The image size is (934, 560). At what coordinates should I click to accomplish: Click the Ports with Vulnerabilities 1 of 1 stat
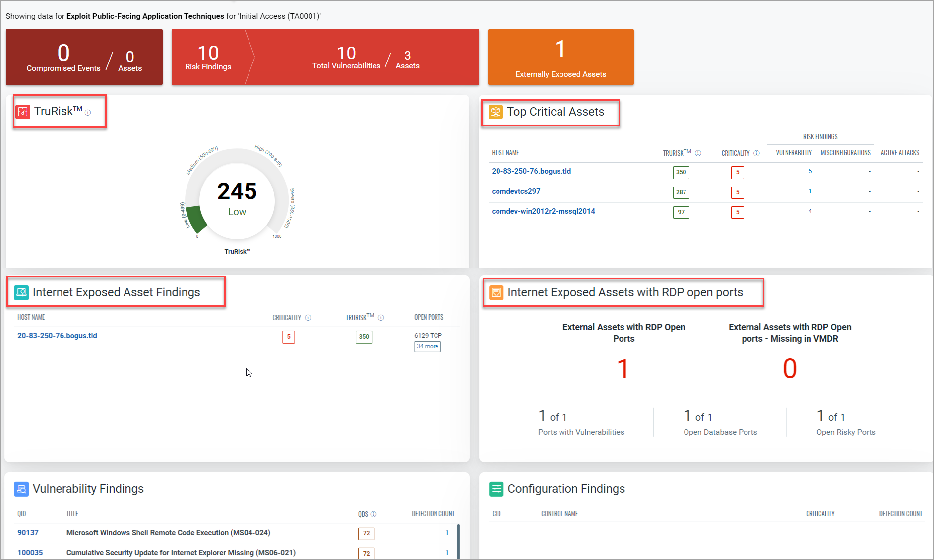pos(581,422)
